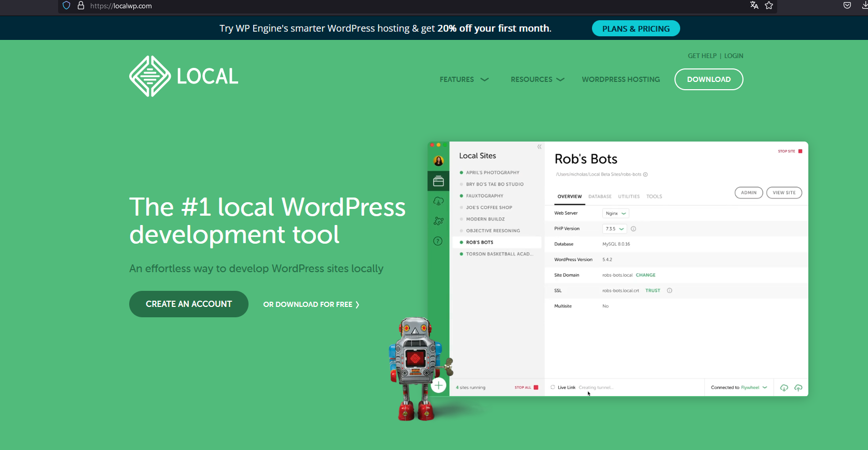Click the user avatar icon in Local sidebar
This screenshot has height=450, width=868.
pos(438,161)
